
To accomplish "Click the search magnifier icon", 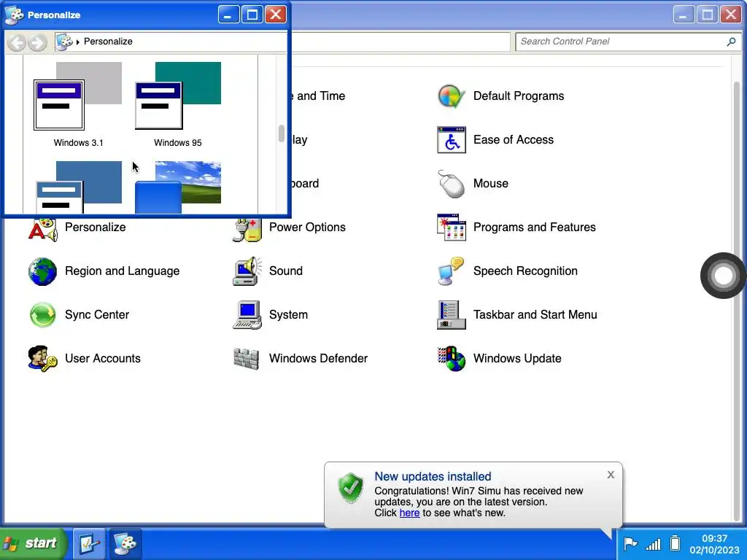I will click(731, 42).
